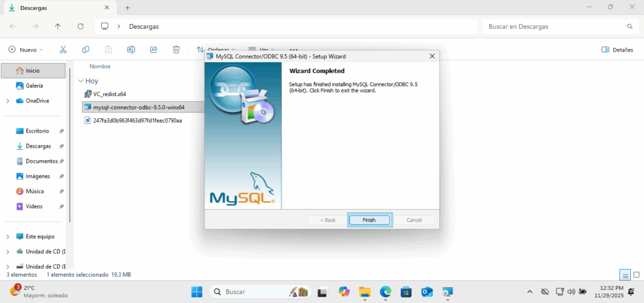Image resolution: width=644 pixels, height=303 pixels.
Task: Click the Nombre column header
Action: [x=100, y=66]
